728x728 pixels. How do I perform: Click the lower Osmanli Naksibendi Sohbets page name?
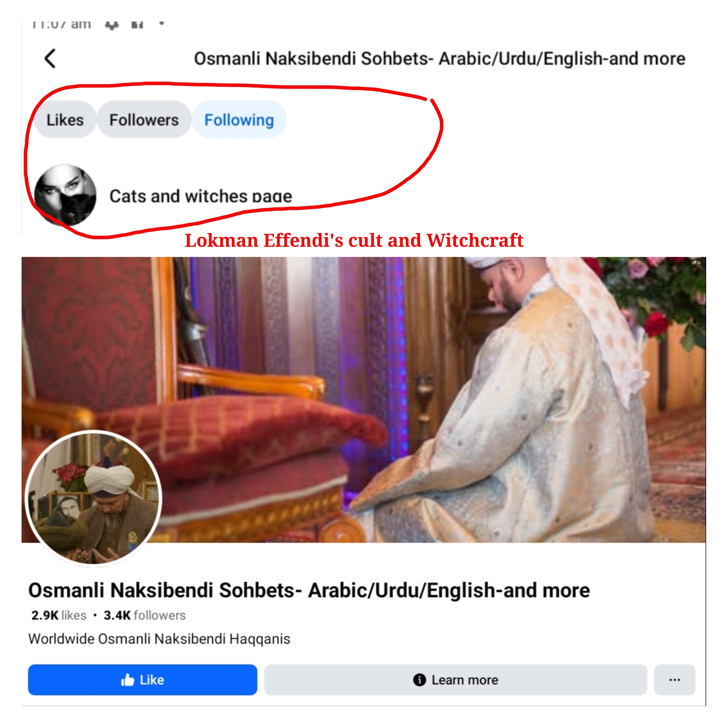(309, 590)
